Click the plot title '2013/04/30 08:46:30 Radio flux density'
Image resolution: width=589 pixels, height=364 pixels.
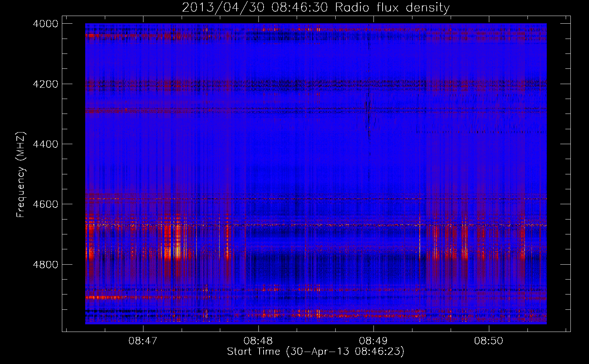[x=316, y=7]
